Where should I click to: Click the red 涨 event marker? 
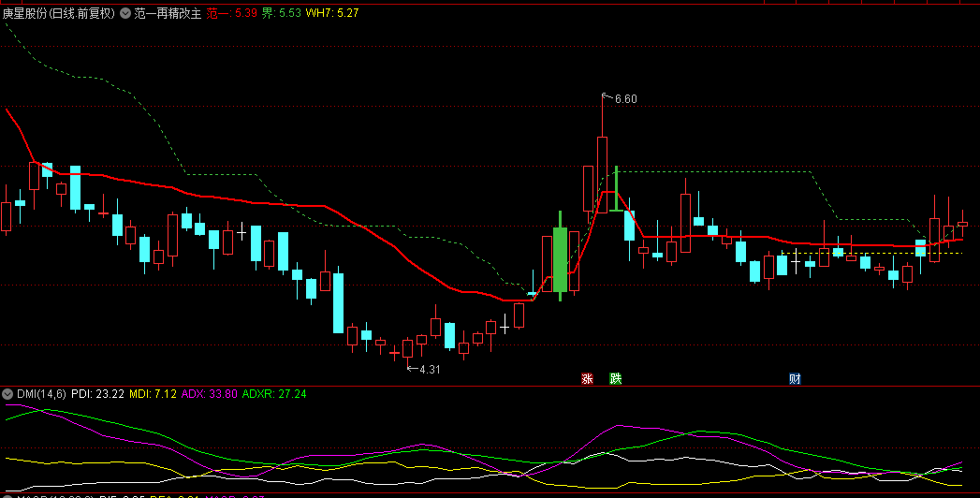click(587, 378)
